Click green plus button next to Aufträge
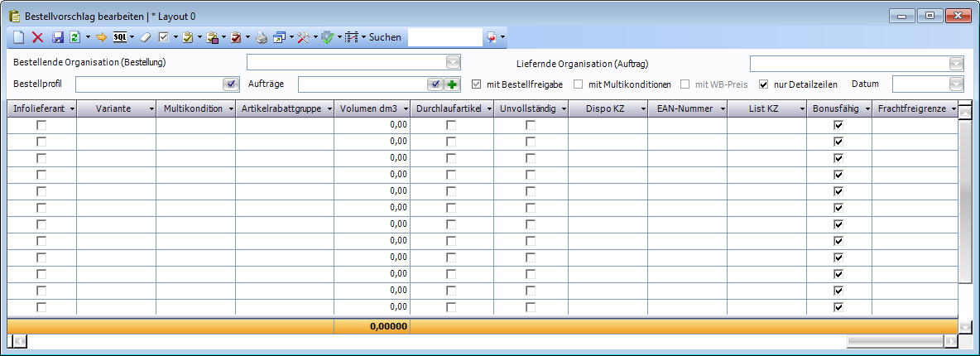Viewport: 980px width, 356px height. click(x=452, y=84)
